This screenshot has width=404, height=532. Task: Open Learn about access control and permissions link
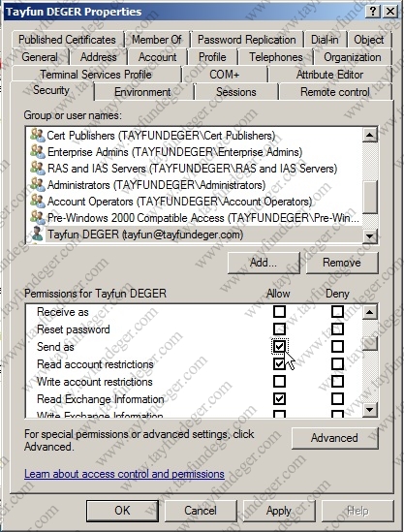click(124, 474)
